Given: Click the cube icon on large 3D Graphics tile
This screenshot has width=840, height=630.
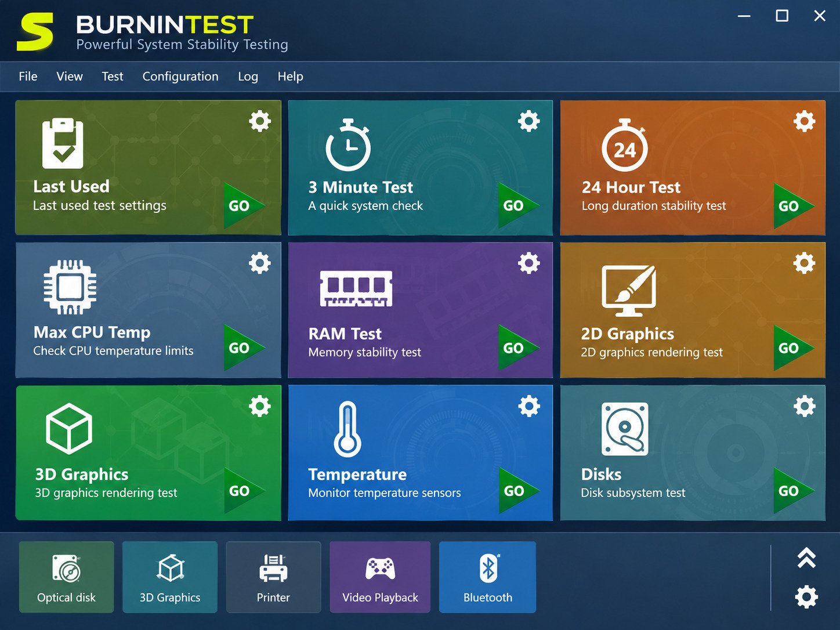Looking at the screenshot, I should pos(69,429).
